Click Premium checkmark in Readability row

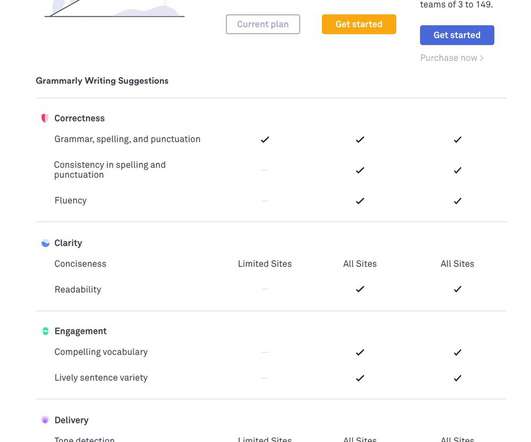[360, 289]
